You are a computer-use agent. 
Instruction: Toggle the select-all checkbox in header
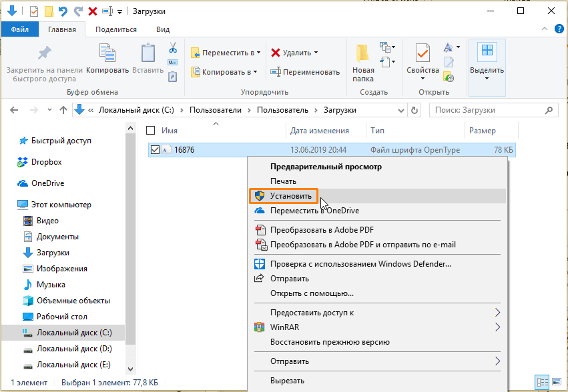pos(151,130)
